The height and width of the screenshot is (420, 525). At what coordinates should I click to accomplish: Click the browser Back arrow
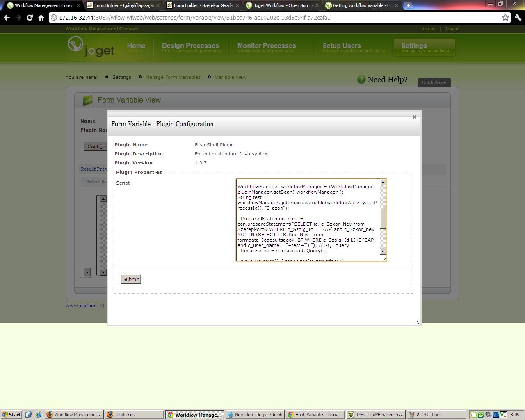coord(7,18)
